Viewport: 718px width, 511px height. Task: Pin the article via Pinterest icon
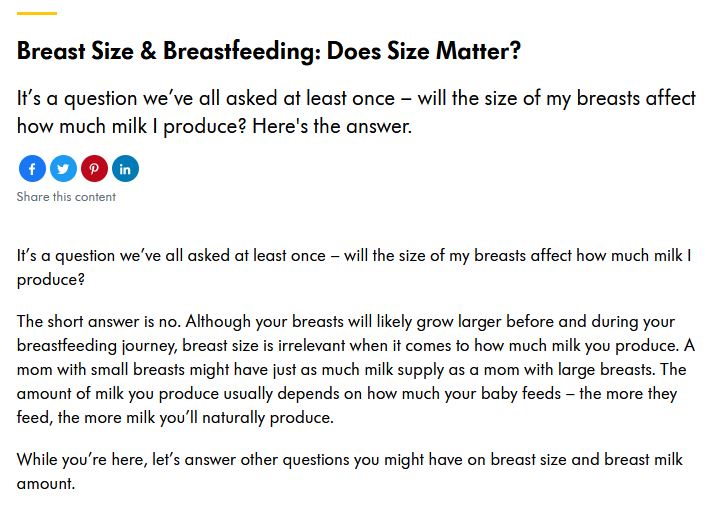tap(94, 169)
